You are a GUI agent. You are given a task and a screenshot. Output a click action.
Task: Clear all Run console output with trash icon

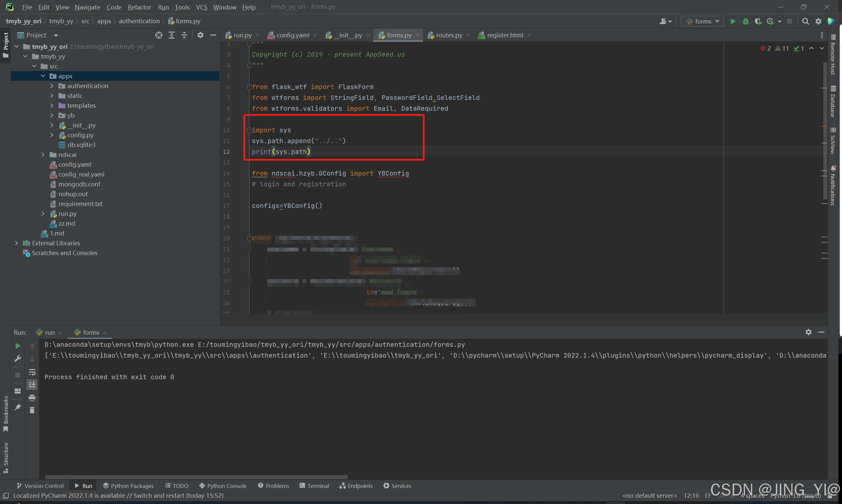(x=32, y=410)
